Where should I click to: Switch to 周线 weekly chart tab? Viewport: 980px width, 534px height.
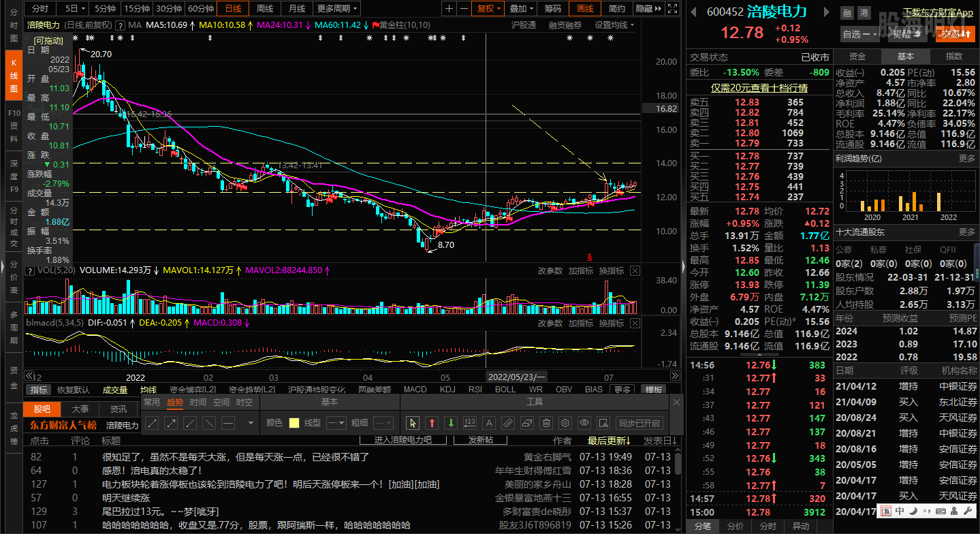click(265, 9)
